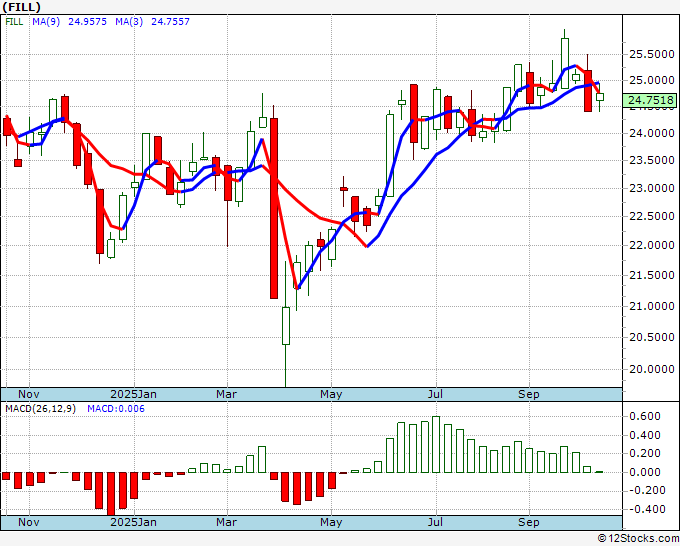Click Mar on the price chart time axis

[226, 394]
